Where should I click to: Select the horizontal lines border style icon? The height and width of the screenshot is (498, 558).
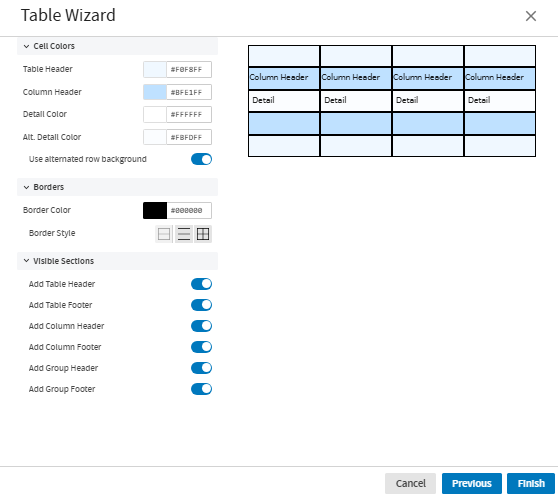184,234
